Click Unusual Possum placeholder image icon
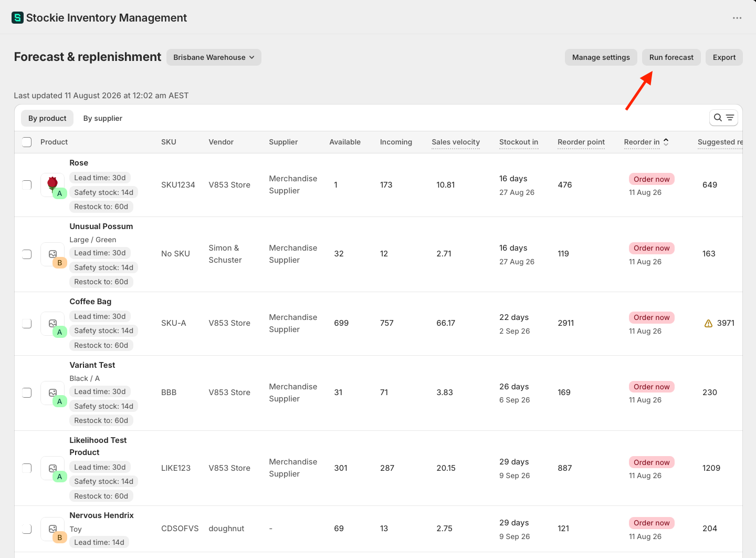The image size is (756, 558). point(52,254)
